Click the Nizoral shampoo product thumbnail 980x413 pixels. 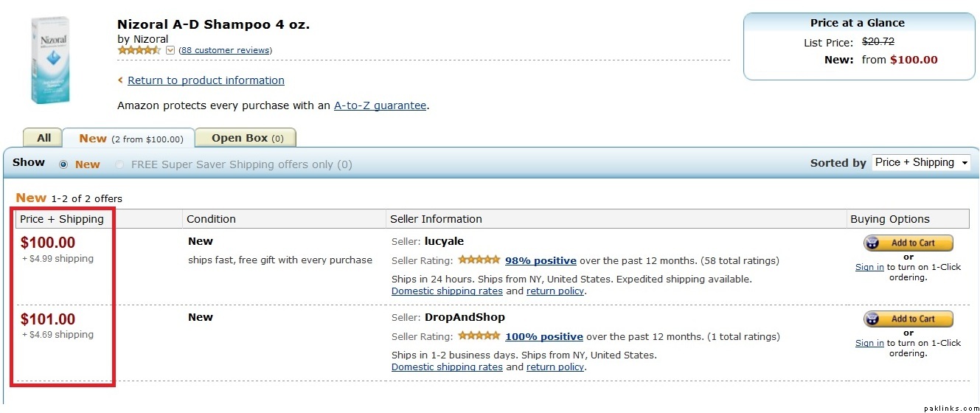pyautogui.click(x=49, y=59)
